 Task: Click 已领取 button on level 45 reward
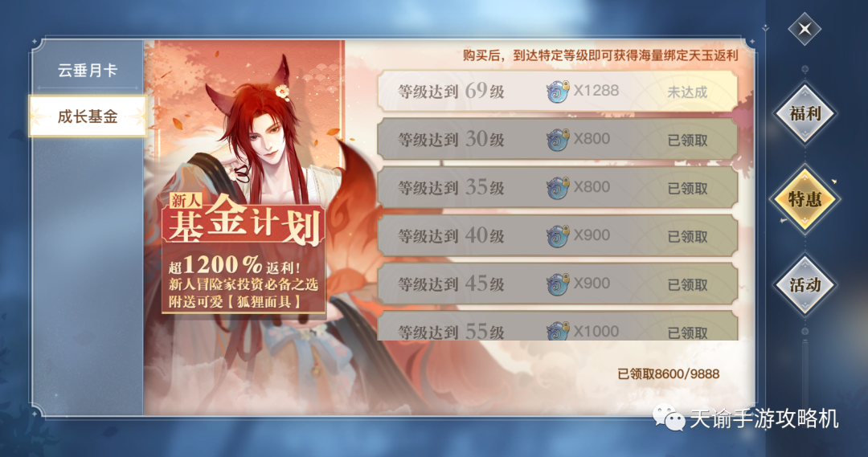pos(687,284)
